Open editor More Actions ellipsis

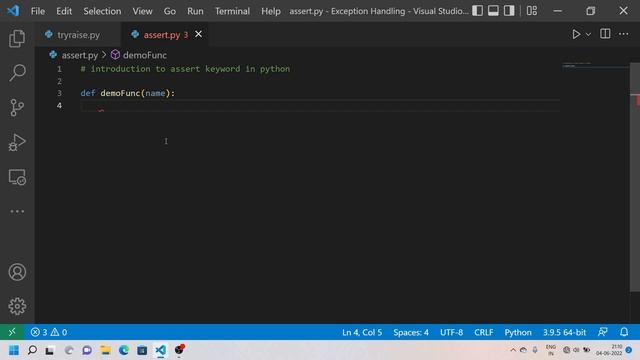click(x=623, y=34)
